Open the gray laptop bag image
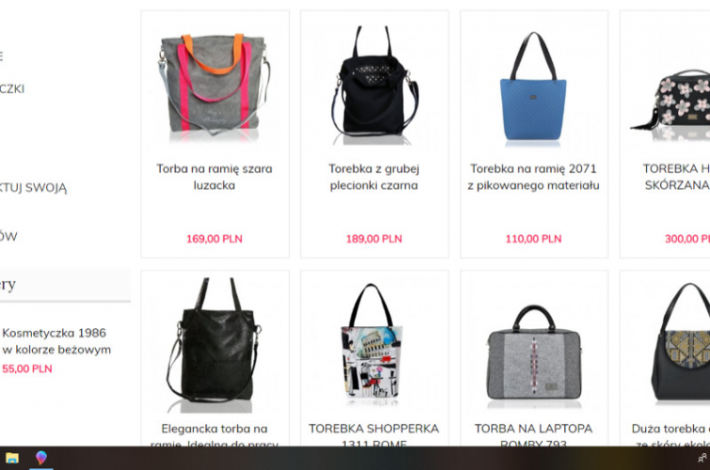 point(534,355)
